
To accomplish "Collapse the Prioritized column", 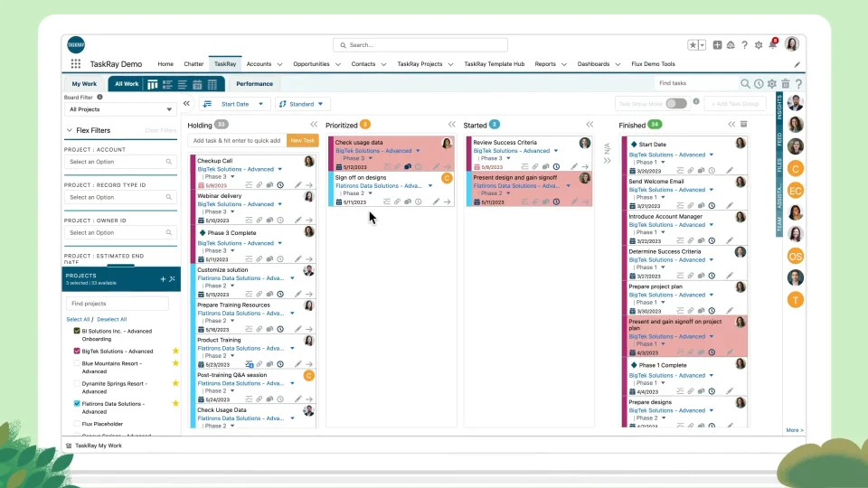I will 452,125.
